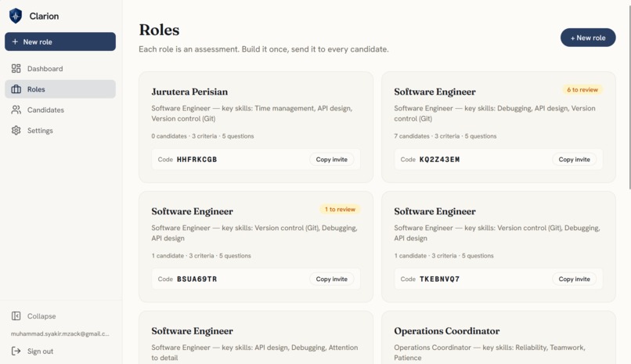Click the Collapse sidebar panel icon
Image resolution: width=631 pixels, height=364 pixels.
[16, 315]
